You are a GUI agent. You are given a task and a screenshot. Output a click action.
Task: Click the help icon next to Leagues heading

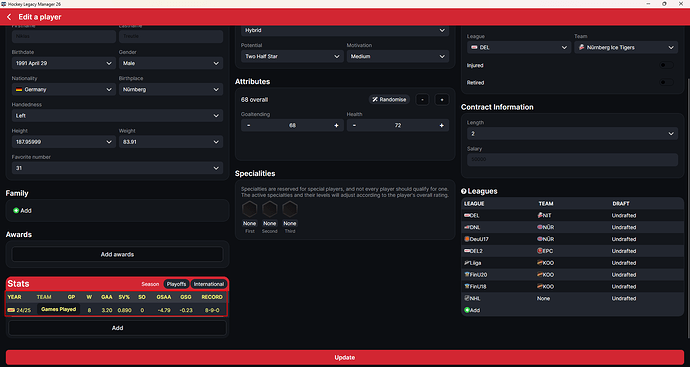tap(463, 191)
